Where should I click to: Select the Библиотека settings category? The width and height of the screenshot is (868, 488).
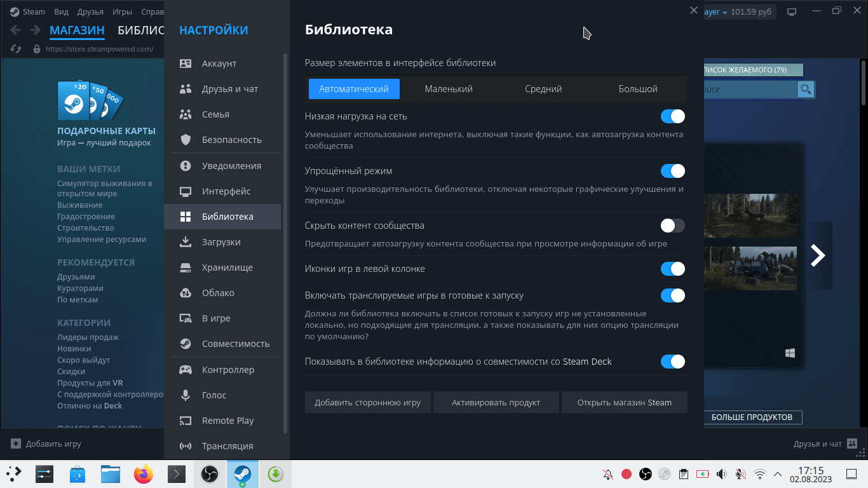[x=222, y=217]
